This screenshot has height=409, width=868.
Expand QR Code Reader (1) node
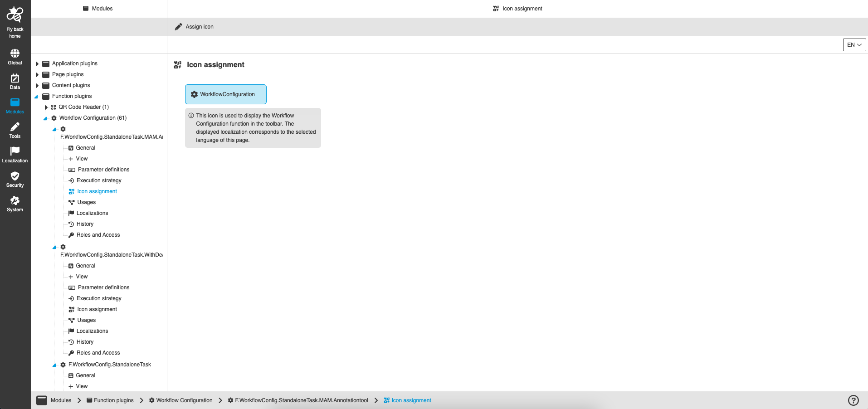(46, 107)
